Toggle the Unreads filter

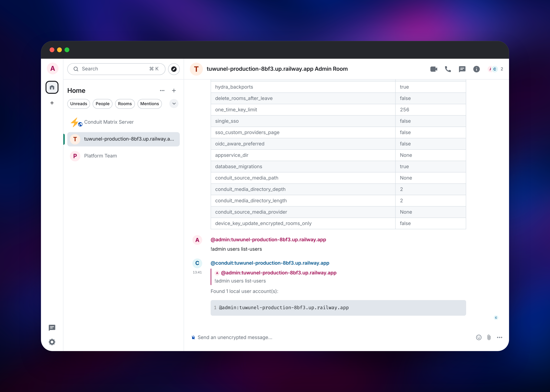click(79, 104)
